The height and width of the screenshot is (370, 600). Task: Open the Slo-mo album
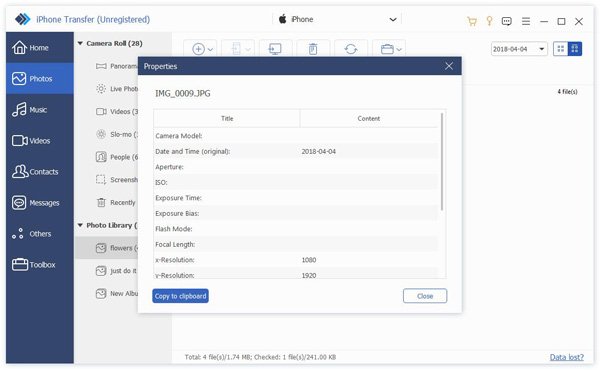117,134
